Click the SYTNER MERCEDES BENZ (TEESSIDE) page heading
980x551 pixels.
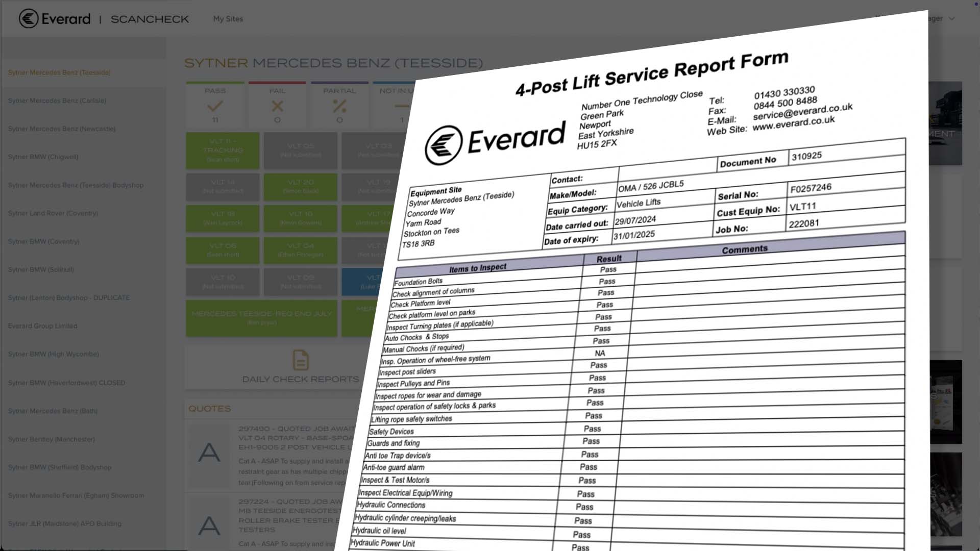pos(333,63)
